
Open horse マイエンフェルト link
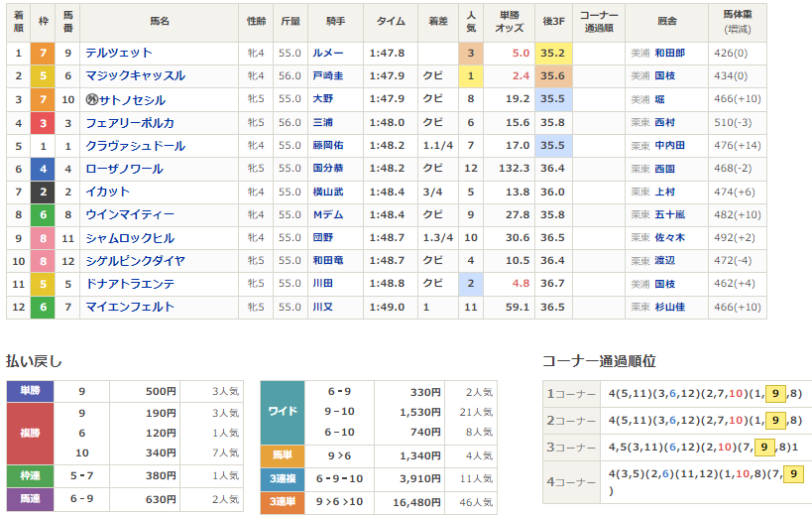point(130,307)
